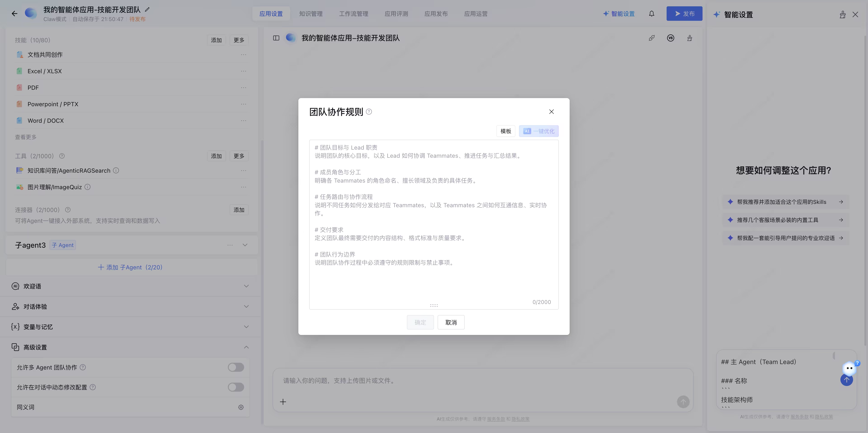This screenshot has height=433, width=868.
Task: Send the message in 智能设置 panel
Action: [847, 380]
